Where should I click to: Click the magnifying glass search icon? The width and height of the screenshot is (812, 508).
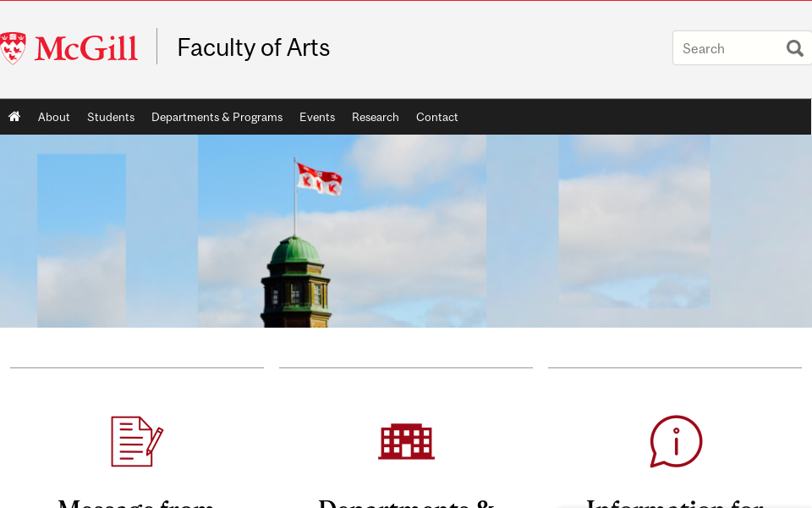point(794,47)
